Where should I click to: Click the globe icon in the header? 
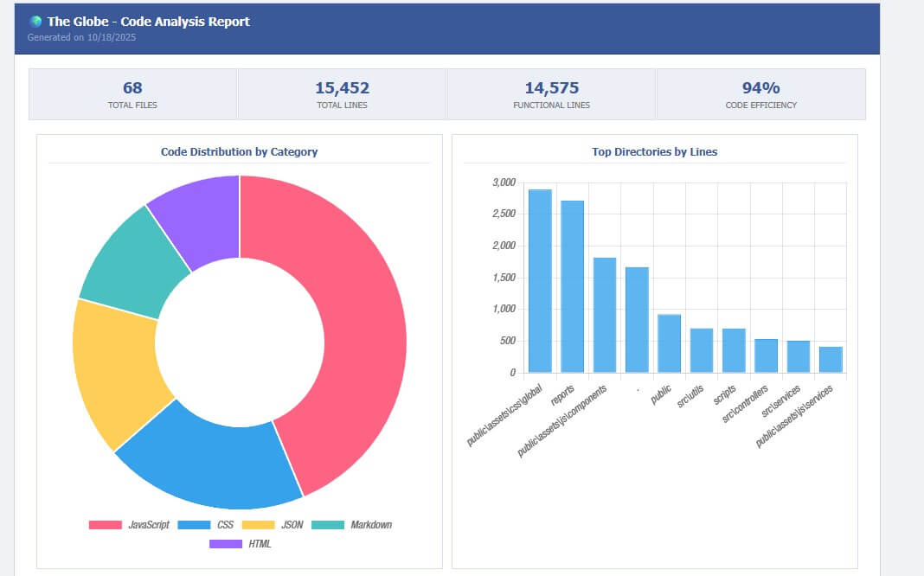click(35, 22)
